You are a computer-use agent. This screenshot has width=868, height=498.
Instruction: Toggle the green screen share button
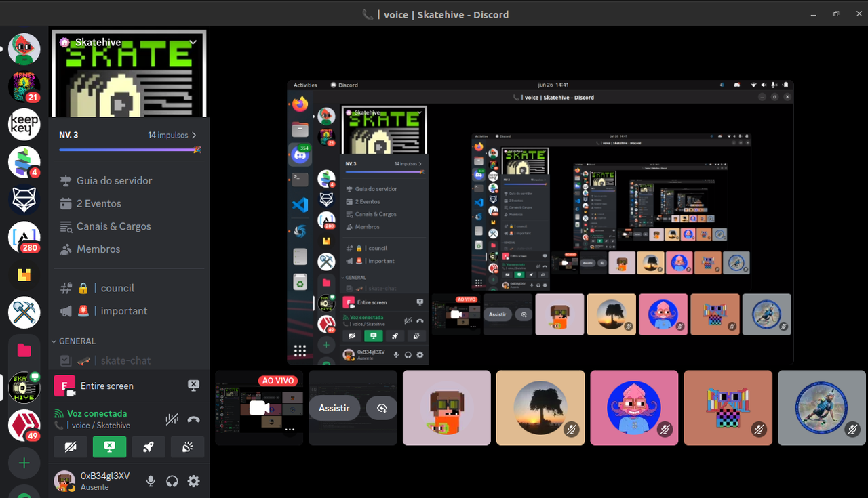click(110, 447)
